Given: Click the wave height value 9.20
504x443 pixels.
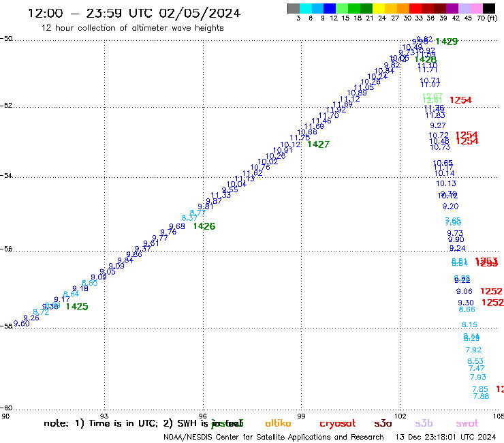Looking at the screenshot, I should coord(451,207).
